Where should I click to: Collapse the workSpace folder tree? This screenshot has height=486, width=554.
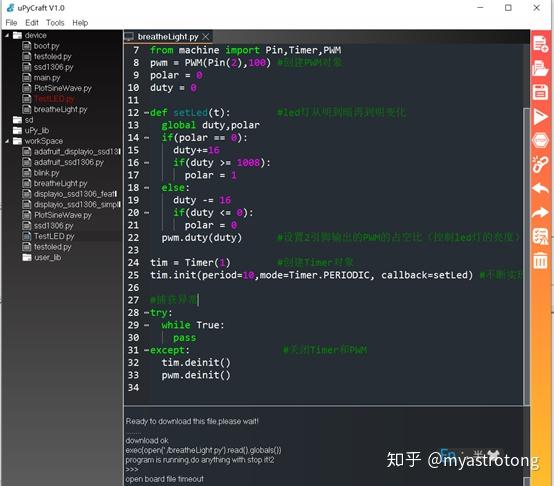(x=7, y=141)
